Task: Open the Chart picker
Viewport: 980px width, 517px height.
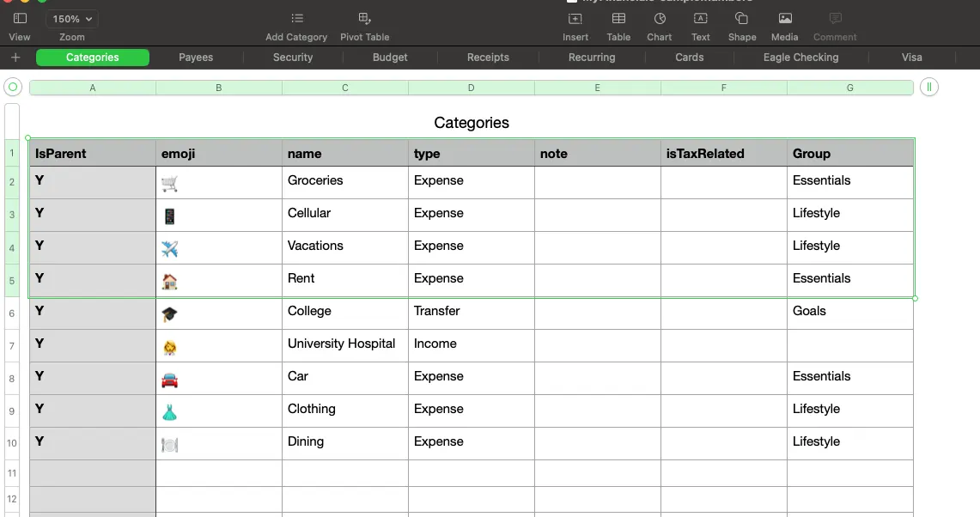Action: [x=660, y=19]
